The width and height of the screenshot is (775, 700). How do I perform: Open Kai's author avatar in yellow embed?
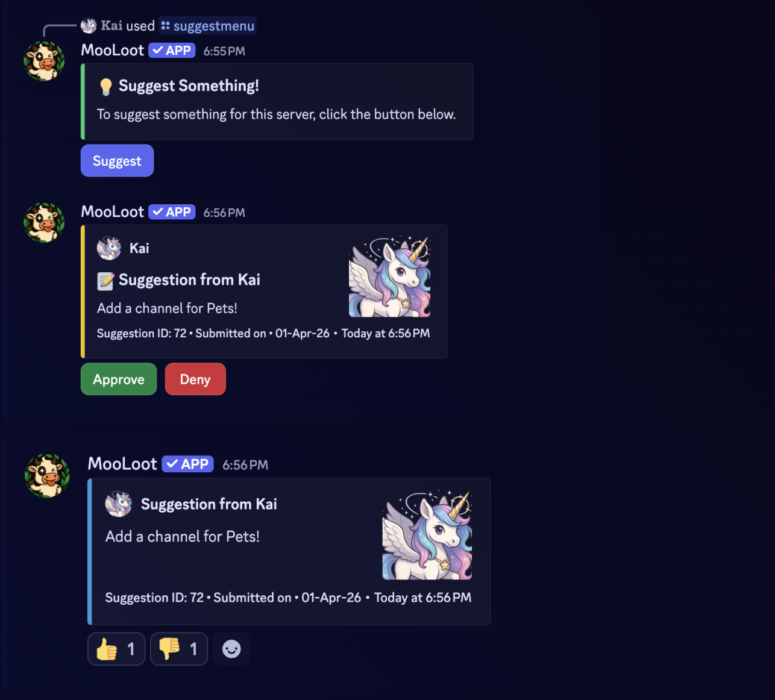coord(109,248)
